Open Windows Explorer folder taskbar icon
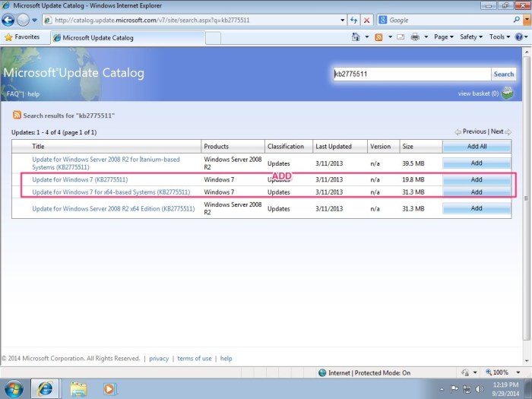Screen dimensions: 532x399 click(79, 389)
